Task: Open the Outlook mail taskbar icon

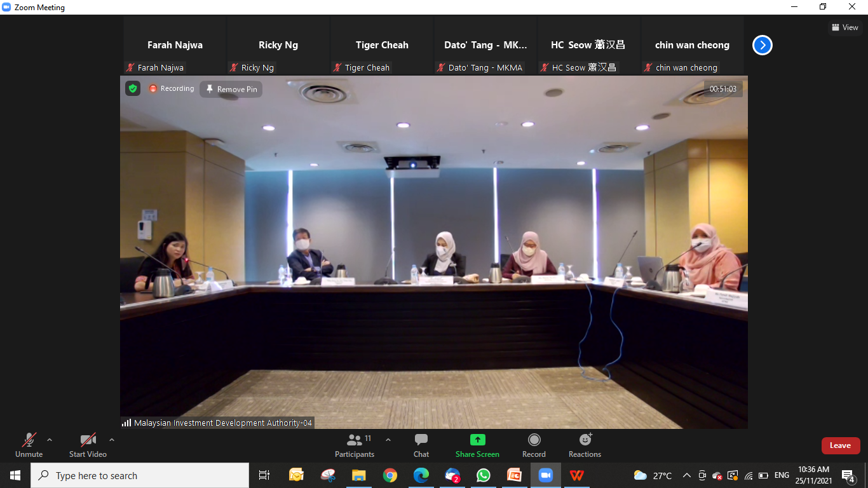Action: click(x=297, y=475)
